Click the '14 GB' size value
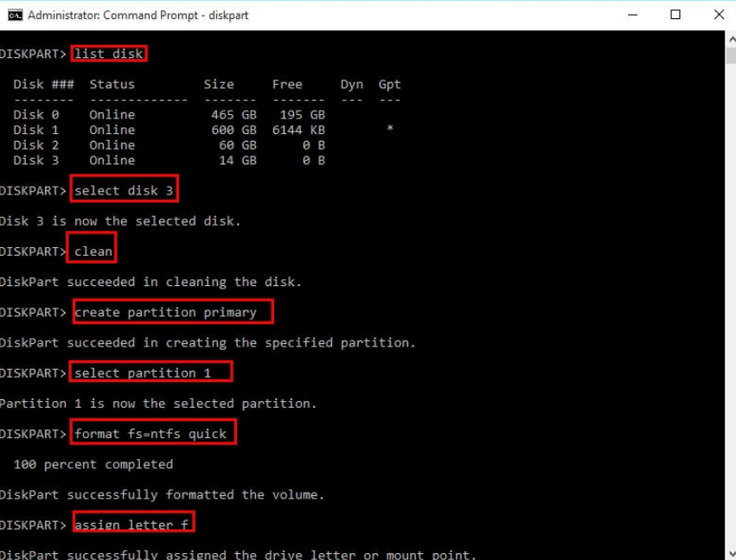This screenshot has height=560, width=736. (x=238, y=161)
